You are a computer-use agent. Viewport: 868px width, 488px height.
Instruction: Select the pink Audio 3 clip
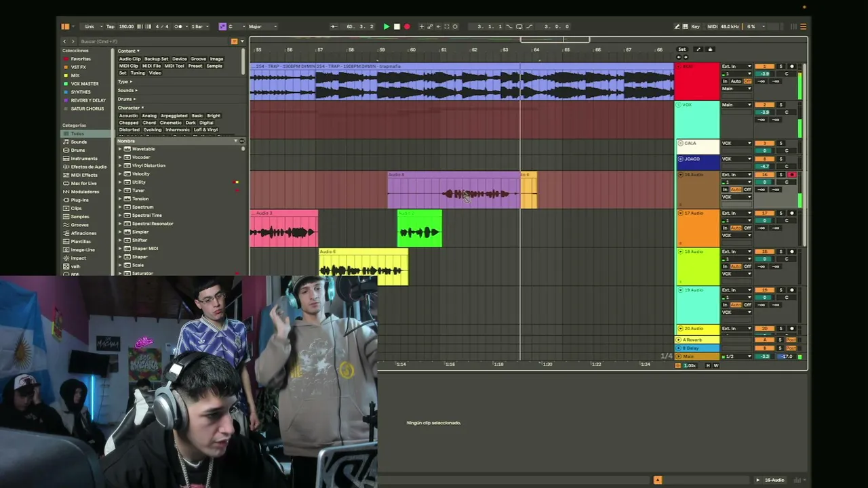[284, 228]
